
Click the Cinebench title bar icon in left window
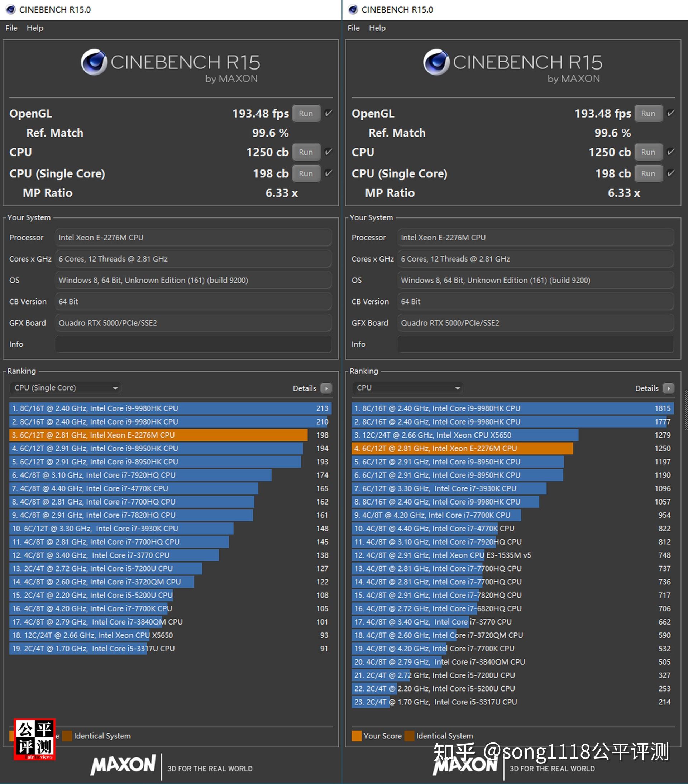pyautogui.click(x=11, y=10)
